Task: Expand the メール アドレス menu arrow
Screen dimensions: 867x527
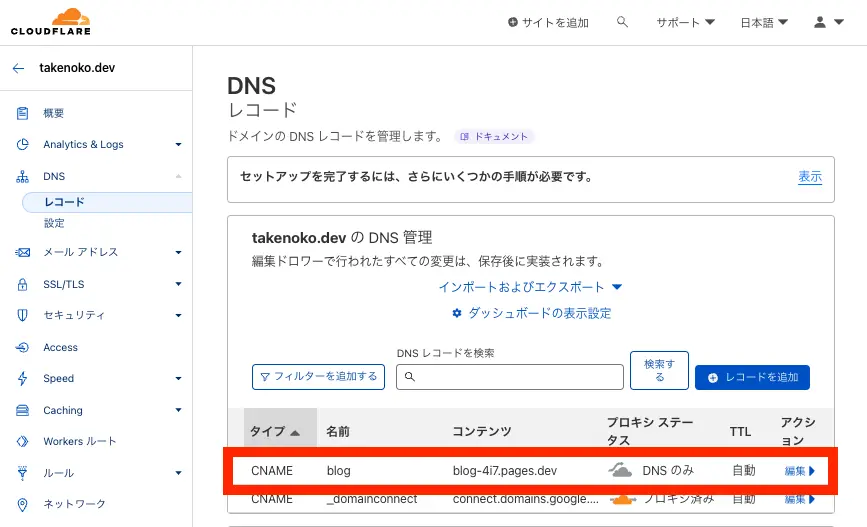Action: coord(178,252)
